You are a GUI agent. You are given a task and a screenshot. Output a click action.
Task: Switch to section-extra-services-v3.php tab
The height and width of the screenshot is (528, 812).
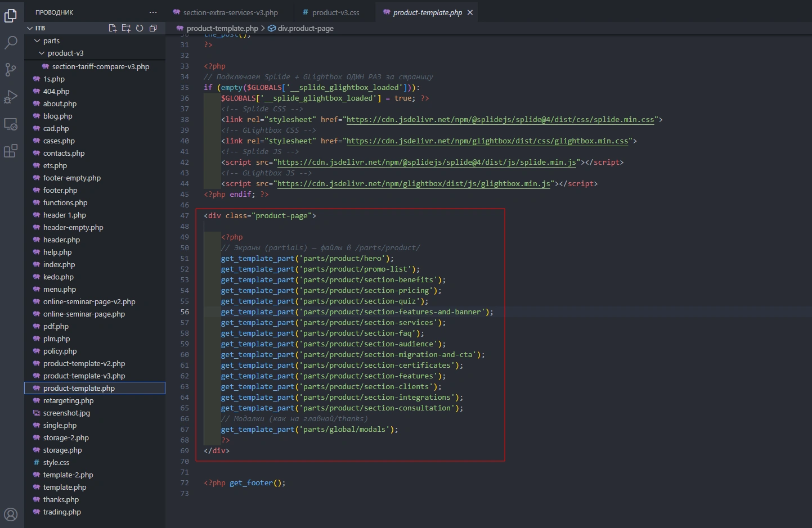[x=230, y=12]
